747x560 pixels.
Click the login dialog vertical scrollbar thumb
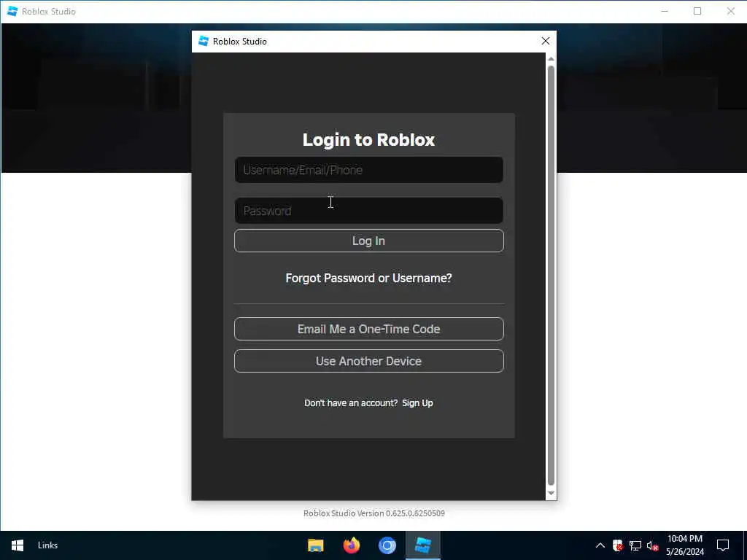[x=551, y=275]
